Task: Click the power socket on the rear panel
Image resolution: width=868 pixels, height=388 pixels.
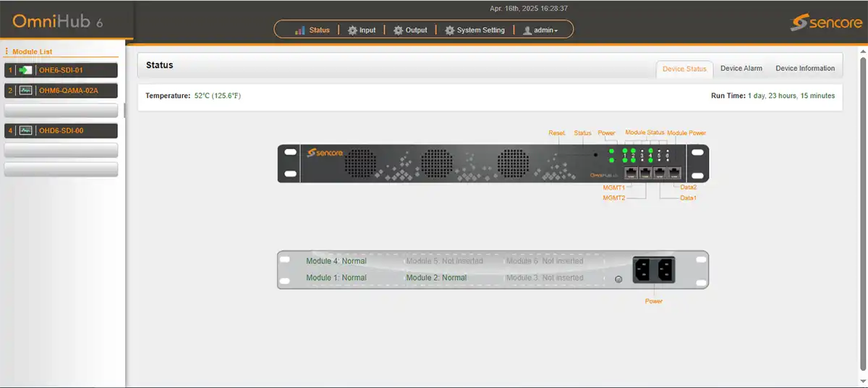Action: point(654,270)
